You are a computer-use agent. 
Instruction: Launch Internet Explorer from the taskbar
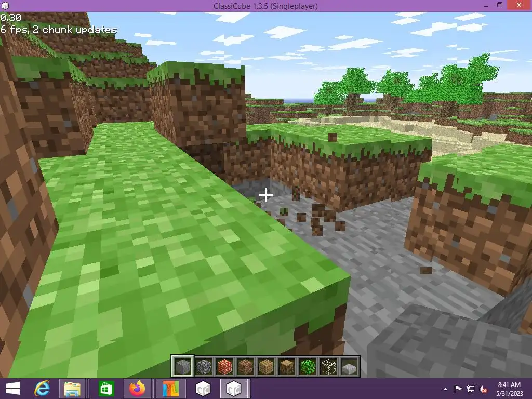[42, 389]
